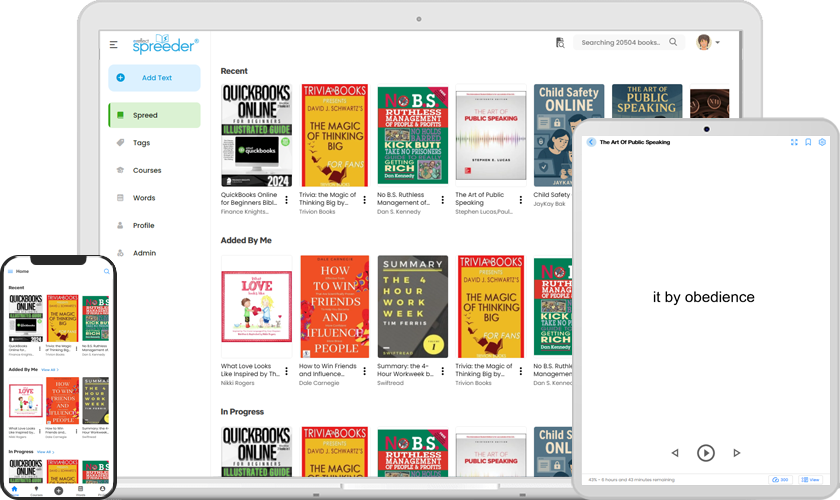Open options for Trivia book in Recent

tap(365, 200)
